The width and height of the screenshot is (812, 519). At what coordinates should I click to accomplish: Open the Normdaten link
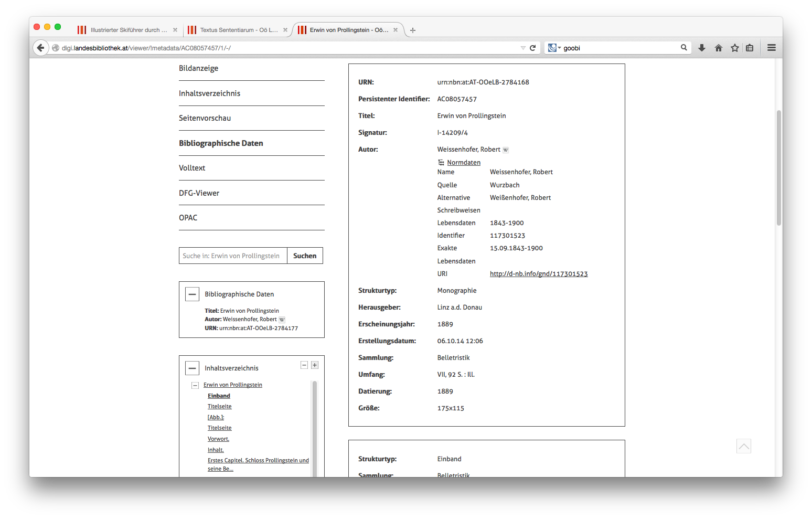click(464, 163)
